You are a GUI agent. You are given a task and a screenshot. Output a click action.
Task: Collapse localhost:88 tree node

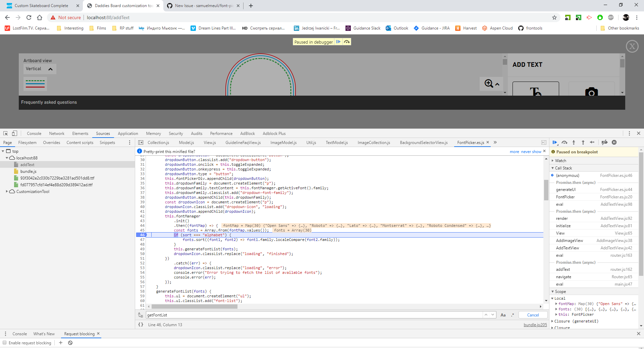(x=7, y=158)
